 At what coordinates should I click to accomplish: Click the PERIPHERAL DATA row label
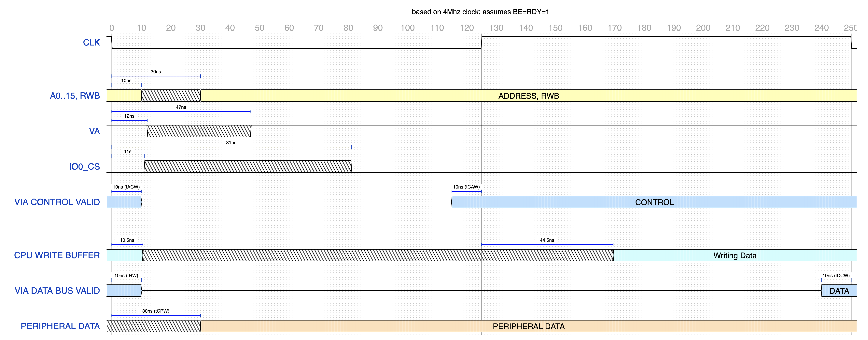(x=60, y=326)
